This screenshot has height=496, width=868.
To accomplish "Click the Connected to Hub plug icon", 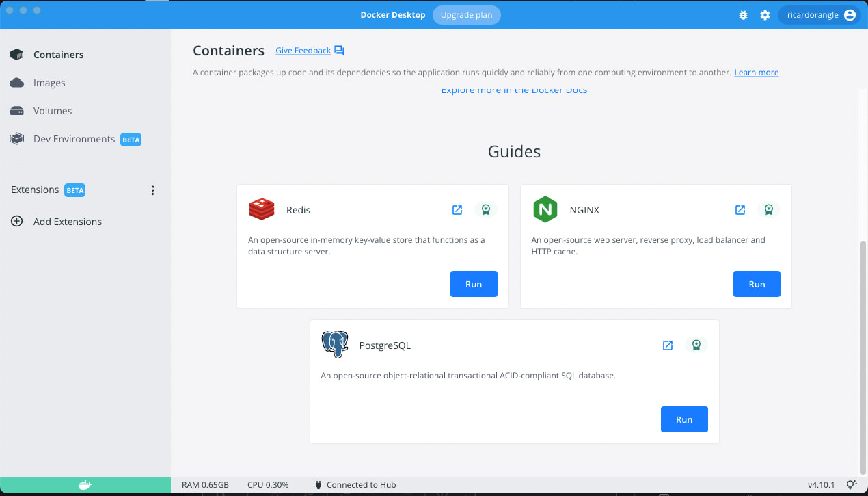I will (x=318, y=484).
